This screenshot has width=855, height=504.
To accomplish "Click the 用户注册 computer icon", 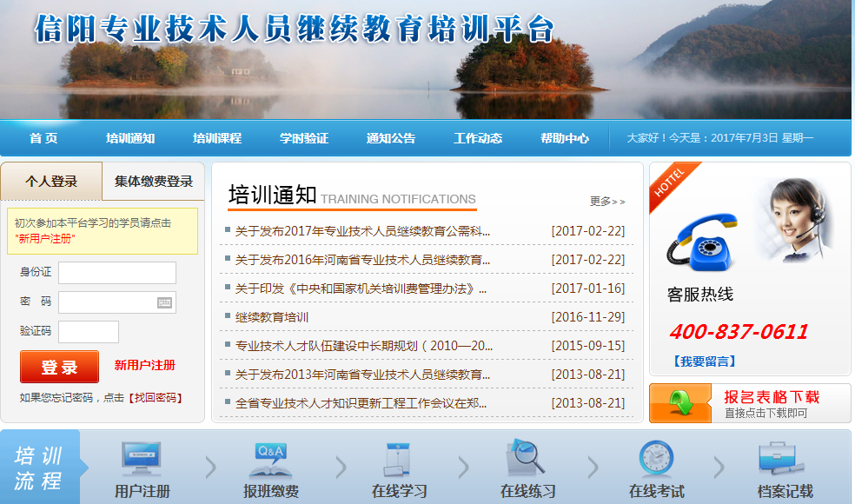I will click(142, 459).
